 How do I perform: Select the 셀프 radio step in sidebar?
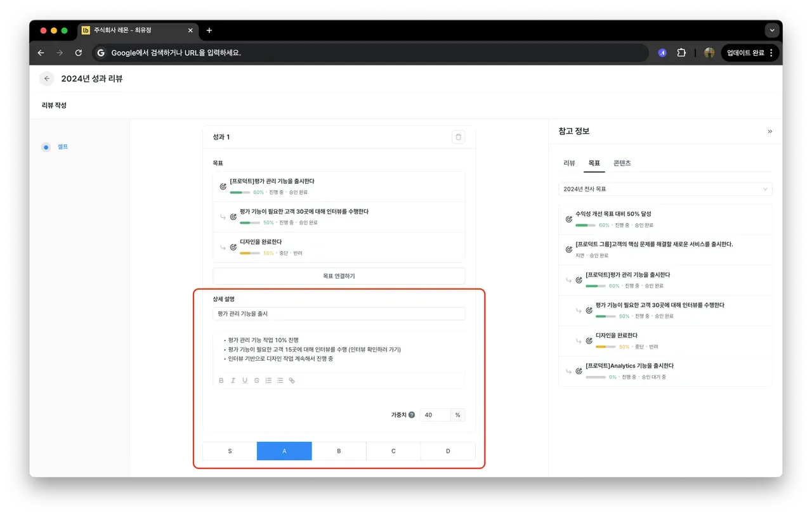[x=46, y=147]
